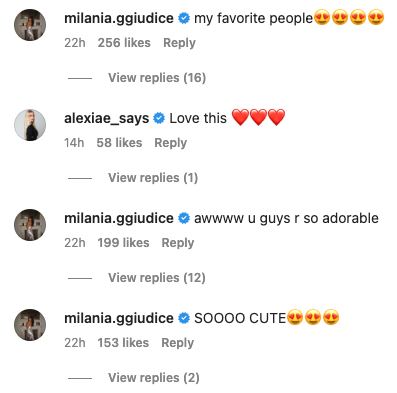The image size is (397, 393).
Task: Click verified badge on 'awwww u guys' comment
Action: click(x=184, y=218)
